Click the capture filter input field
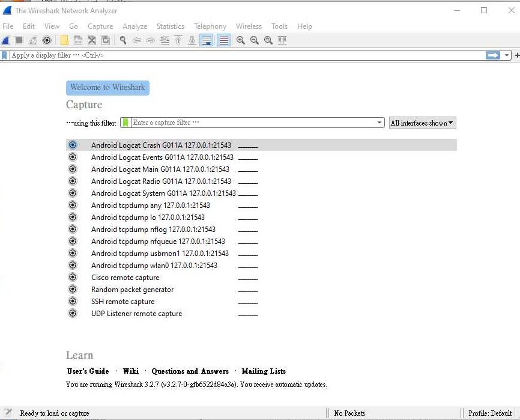Screen dimensions: 520x420 click(x=254, y=123)
